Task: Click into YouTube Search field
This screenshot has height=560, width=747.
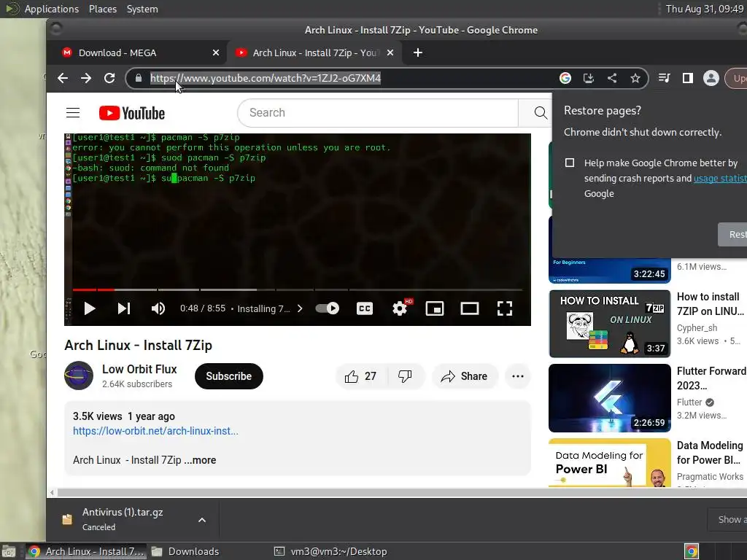Action: pos(378,113)
